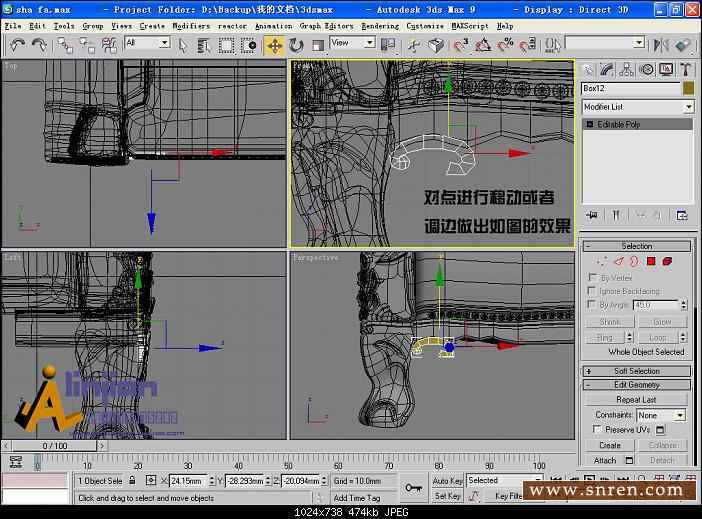The image size is (702, 519).
Task: Click the Set Key button
Action: [x=447, y=496]
